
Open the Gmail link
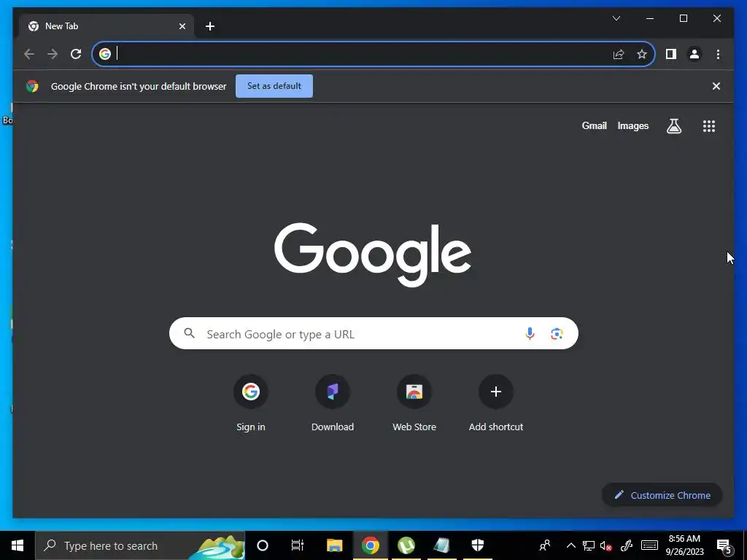594,126
